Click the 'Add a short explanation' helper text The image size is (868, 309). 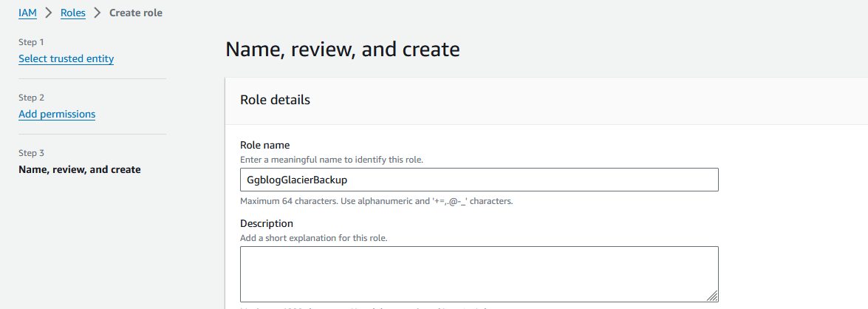(313, 238)
